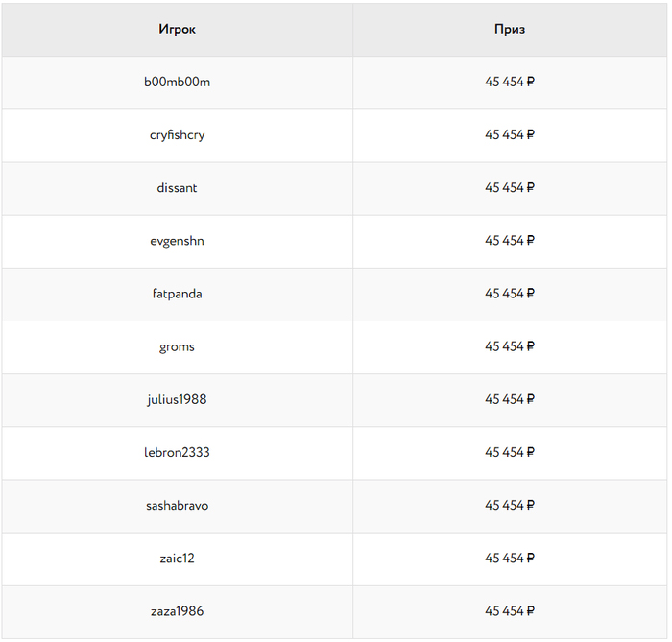This screenshot has height=642, width=672.
Task: Click the prize amount for dissant
Action: click(510, 187)
